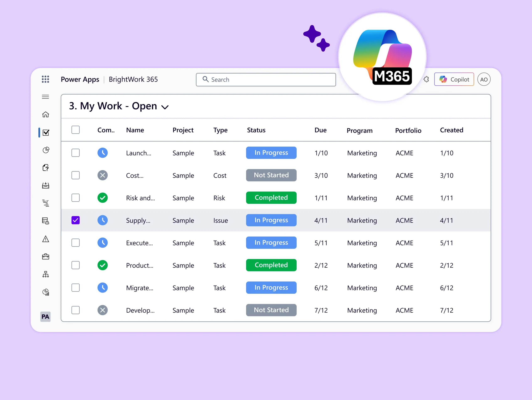Open the PA area switcher at sidebar bottom
The image size is (532, 400).
46,317
